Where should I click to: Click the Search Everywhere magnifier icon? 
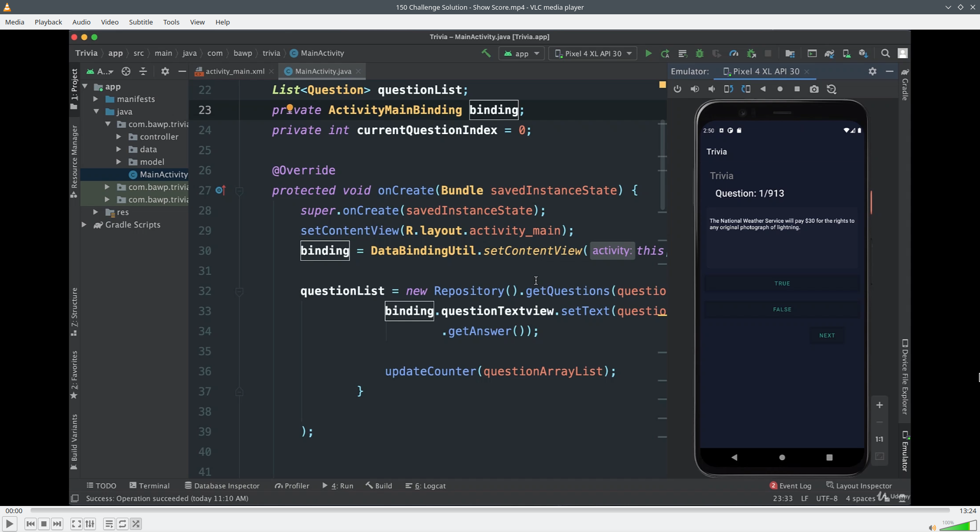click(x=886, y=54)
